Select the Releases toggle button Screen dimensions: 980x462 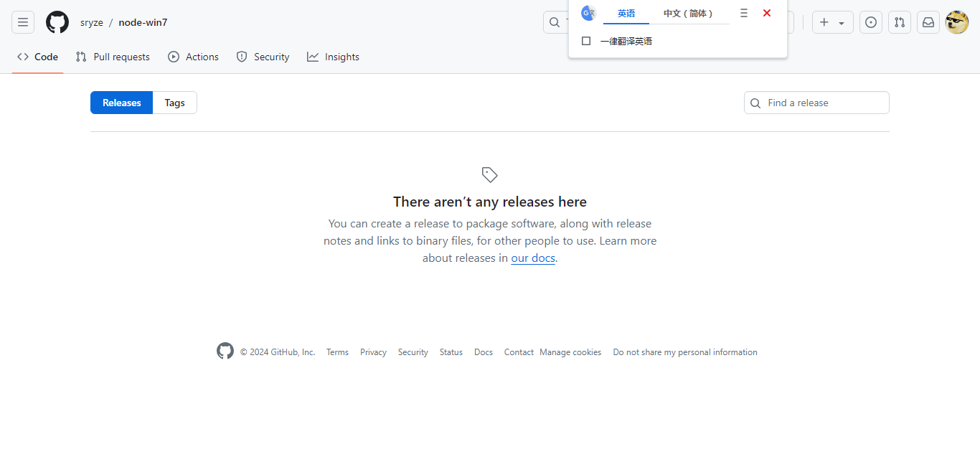click(x=121, y=103)
